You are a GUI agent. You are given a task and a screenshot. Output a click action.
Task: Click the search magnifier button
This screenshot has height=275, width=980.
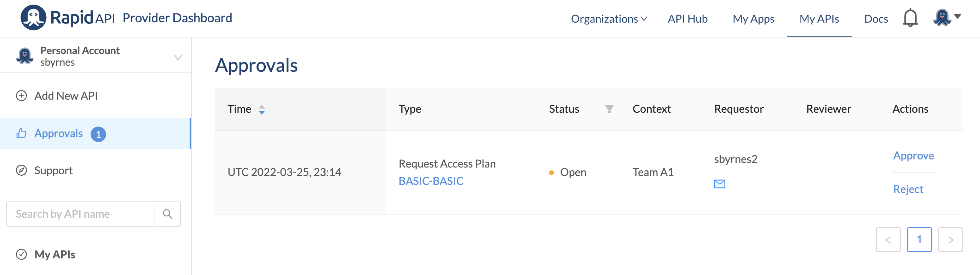pos(167,214)
